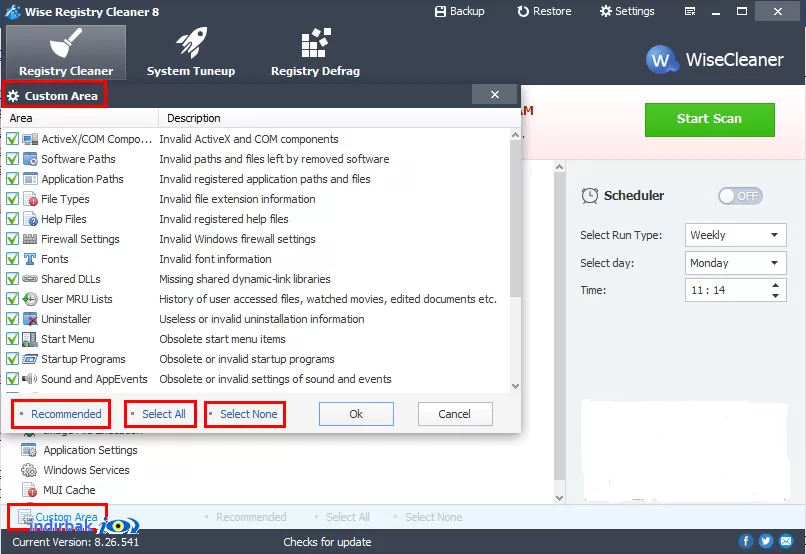Viewport: 806px width, 554px height.
Task: Click the Fonts icon
Action: point(30,259)
